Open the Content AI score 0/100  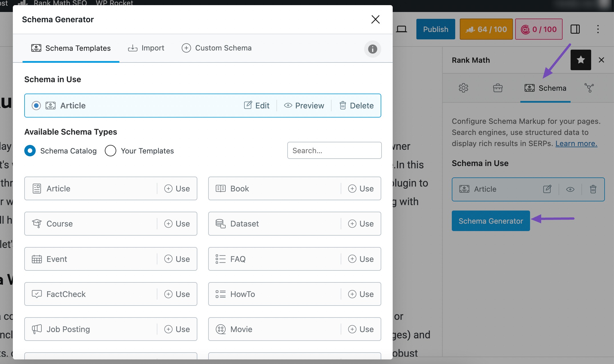click(x=539, y=29)
